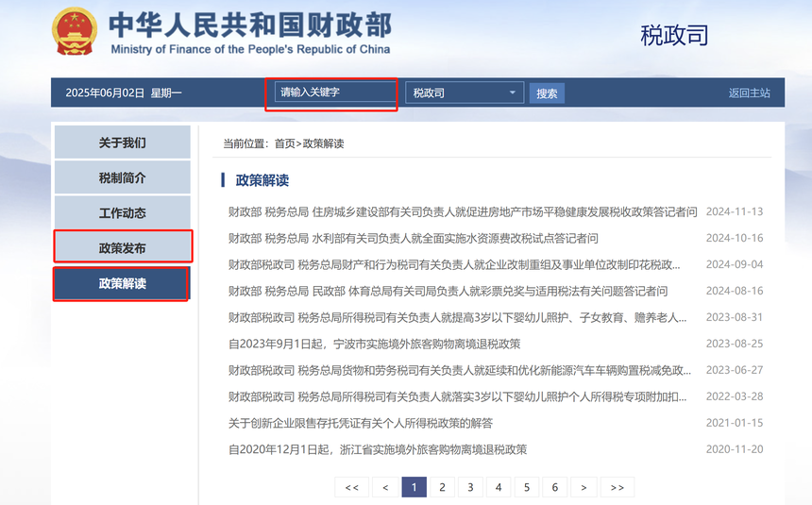Screen dimensions: 812x505
Task: Open the 创新企业限售存托凭证 article
Action: coord(361,423)
